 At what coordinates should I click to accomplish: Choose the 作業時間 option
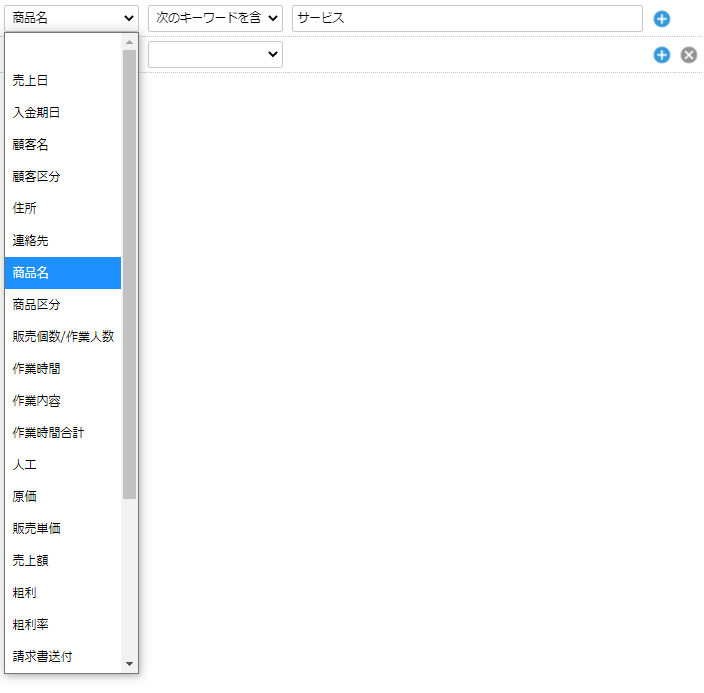pos(63,369)
